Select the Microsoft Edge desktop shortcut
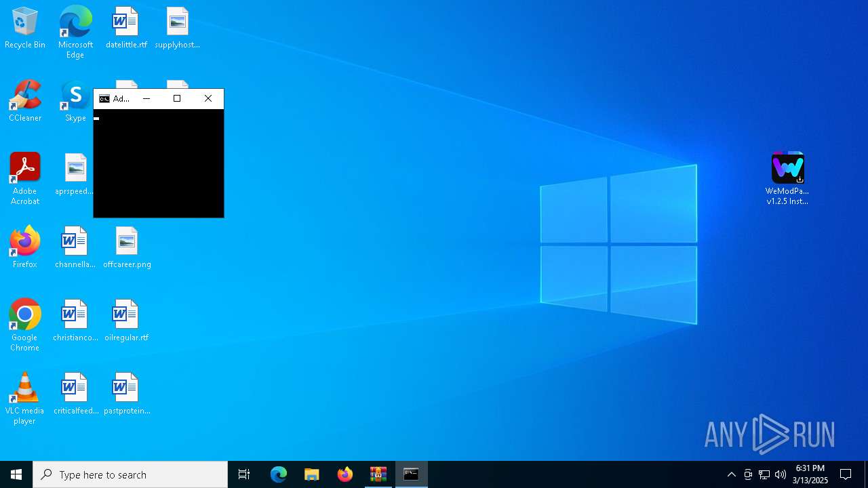868x488 pixels. click(75, 33)
